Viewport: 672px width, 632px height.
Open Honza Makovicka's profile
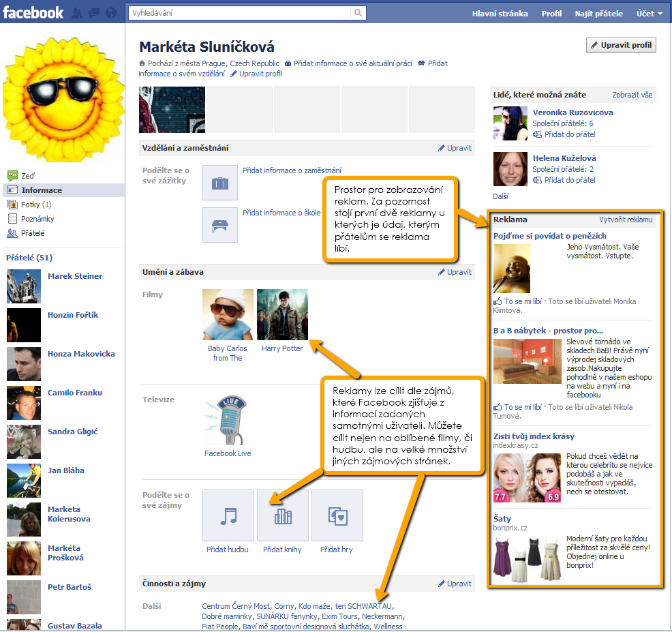(81, 354)
